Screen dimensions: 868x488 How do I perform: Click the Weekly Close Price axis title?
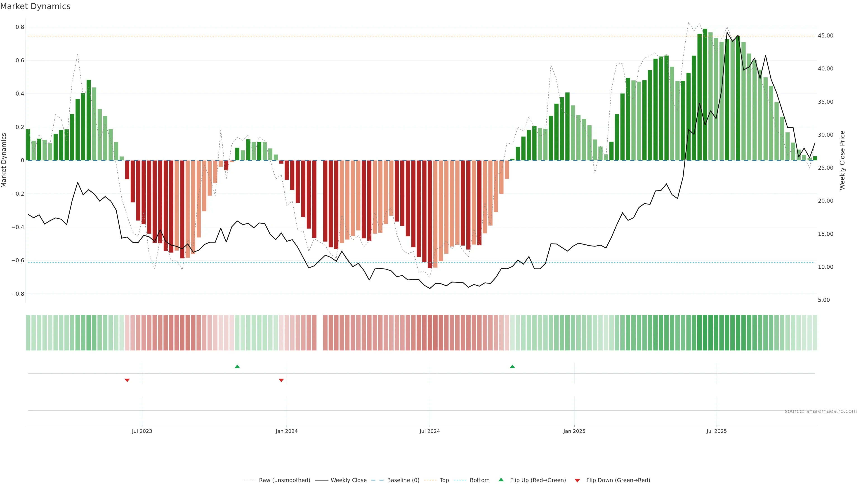click(x=842, y=160)
